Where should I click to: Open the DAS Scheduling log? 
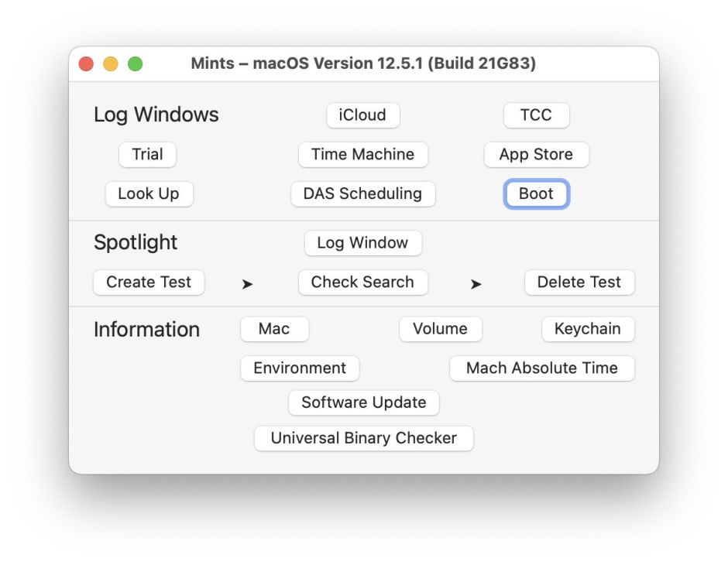[x=362, y=193]
